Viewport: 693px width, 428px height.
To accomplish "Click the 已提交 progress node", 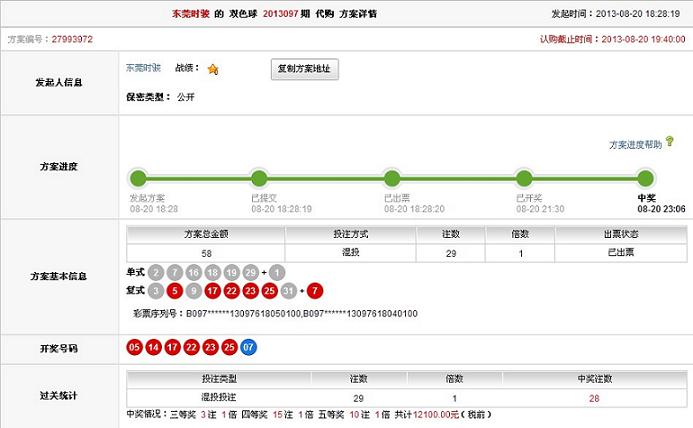I will pos(259,179).
